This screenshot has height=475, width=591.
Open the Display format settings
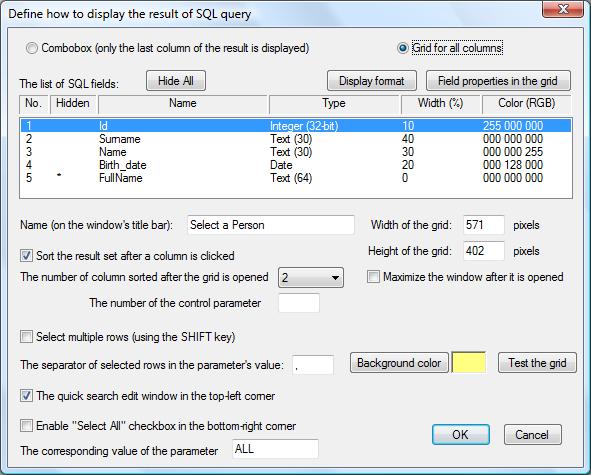[372, 81]
